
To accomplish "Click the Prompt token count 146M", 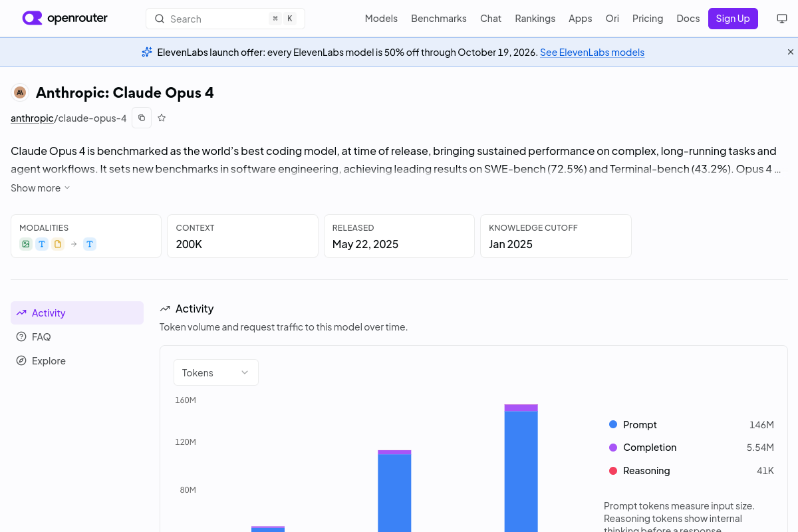I will (x=761, y=425).
